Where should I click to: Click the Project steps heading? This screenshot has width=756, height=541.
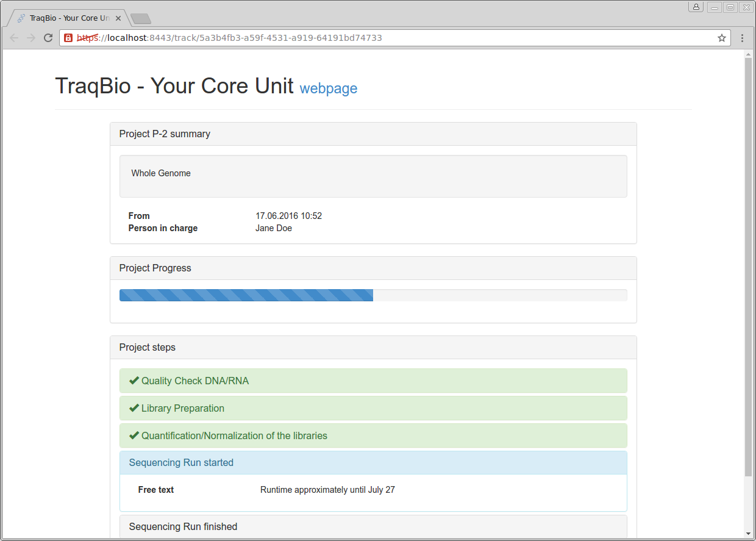(147, 348)
